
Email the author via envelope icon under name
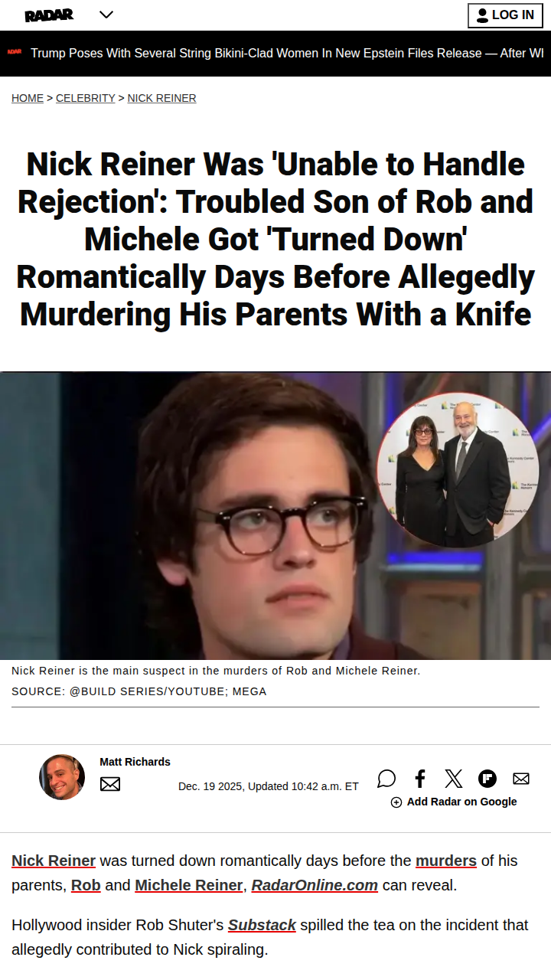[110, 784]
